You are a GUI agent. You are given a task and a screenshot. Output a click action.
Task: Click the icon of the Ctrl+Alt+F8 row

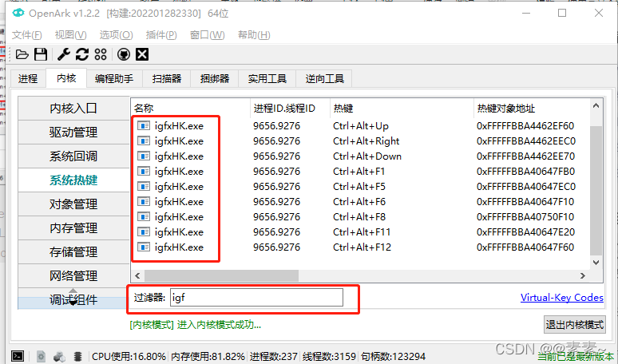tap(144, 216)
